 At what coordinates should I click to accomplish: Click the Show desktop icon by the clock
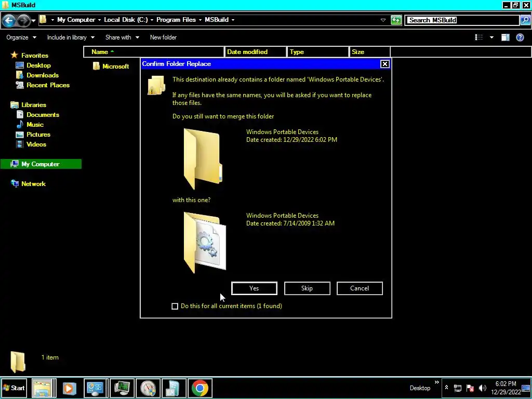[527, 388]
